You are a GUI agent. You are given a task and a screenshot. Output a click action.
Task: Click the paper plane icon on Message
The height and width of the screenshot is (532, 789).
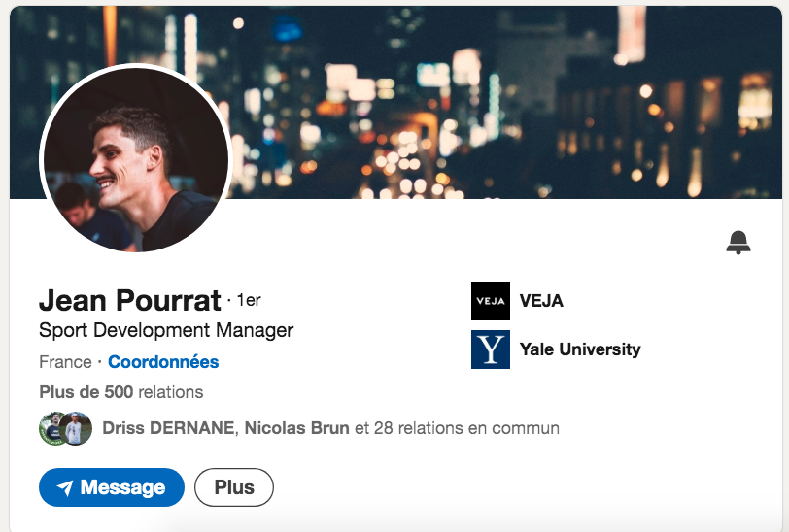tap(65, 487)
